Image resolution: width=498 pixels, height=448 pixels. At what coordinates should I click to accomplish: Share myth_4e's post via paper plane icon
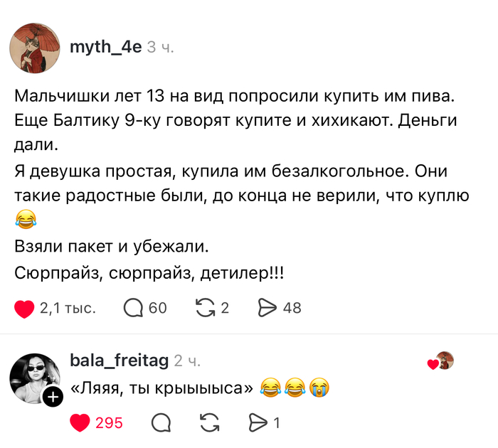[x=267, y=308]
